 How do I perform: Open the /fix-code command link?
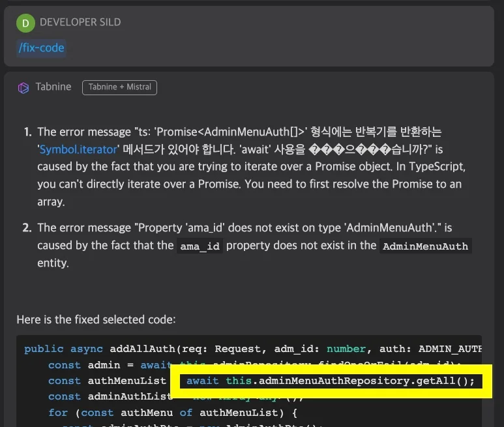coord(41,48)
